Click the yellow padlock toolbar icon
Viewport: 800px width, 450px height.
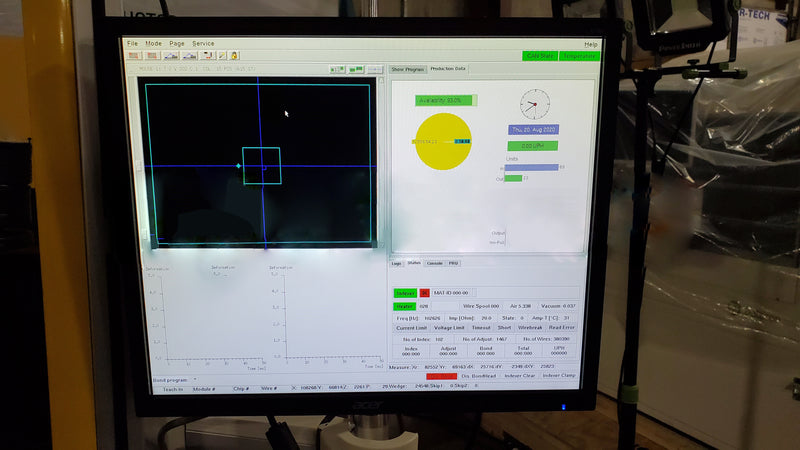(x=234, y=56)
